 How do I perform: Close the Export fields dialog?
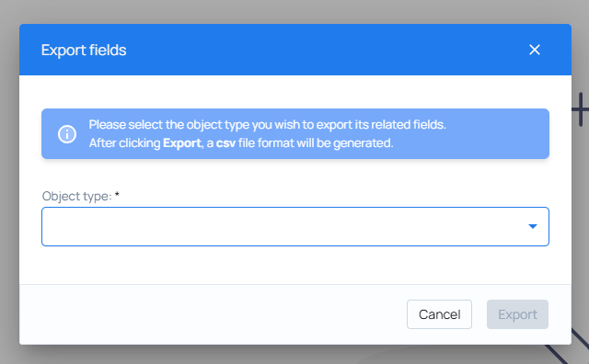tap(534, 50)
